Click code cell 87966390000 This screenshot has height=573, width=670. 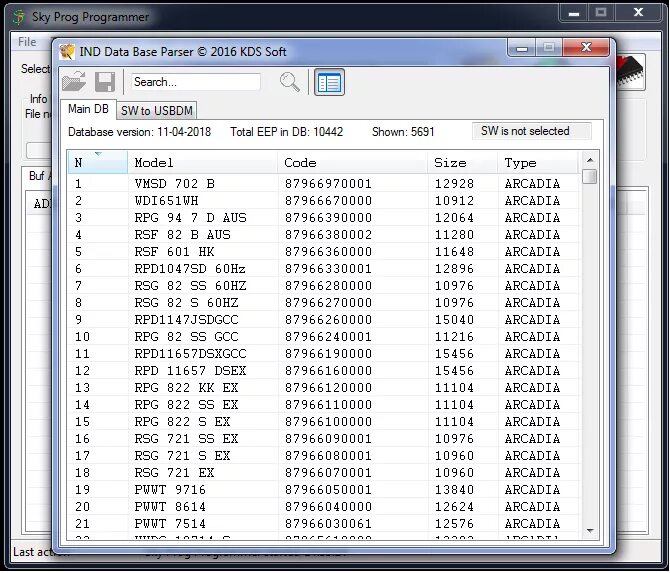328,218
